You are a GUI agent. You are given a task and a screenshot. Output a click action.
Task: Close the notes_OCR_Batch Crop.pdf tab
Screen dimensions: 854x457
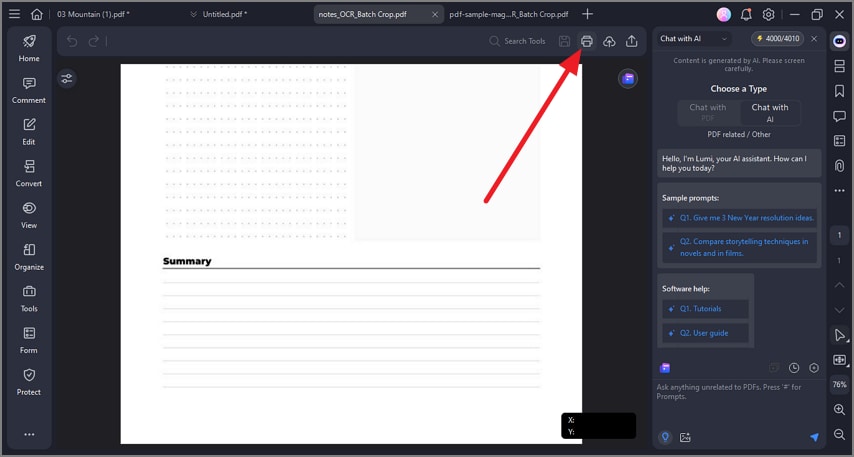[x=435, y=14]
